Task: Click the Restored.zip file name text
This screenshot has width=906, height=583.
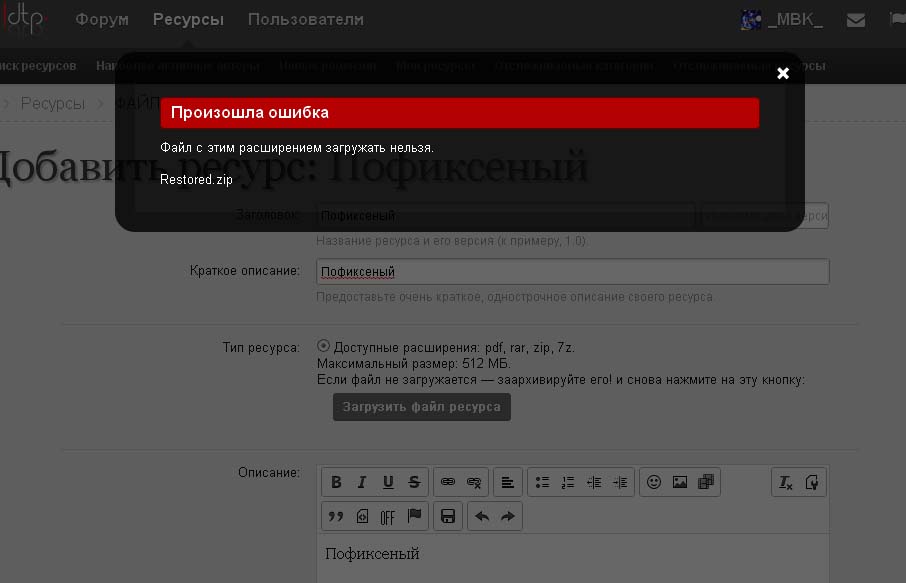Action: [x=196, y=180]
